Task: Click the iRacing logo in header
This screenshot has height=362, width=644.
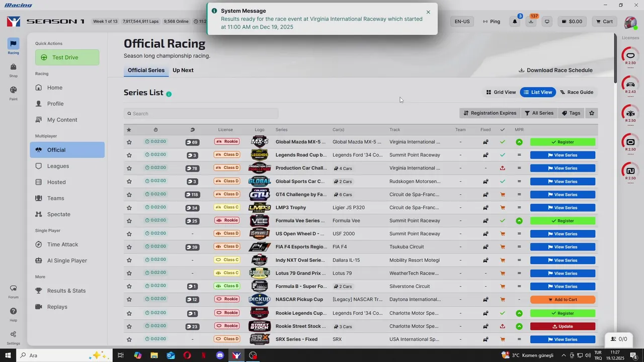Action: coord(14,22)
